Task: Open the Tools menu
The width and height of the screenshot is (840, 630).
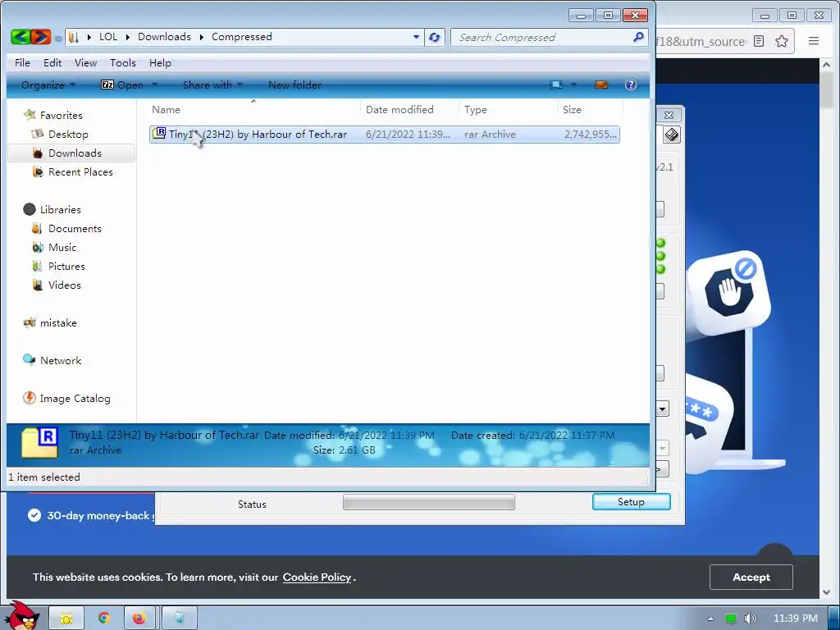Action: click(123, 63)
